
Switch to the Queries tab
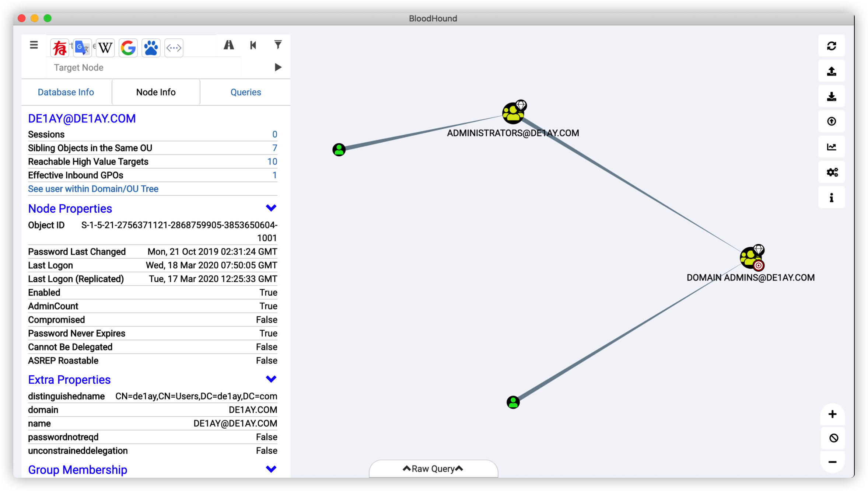click(x=245, y=92)
